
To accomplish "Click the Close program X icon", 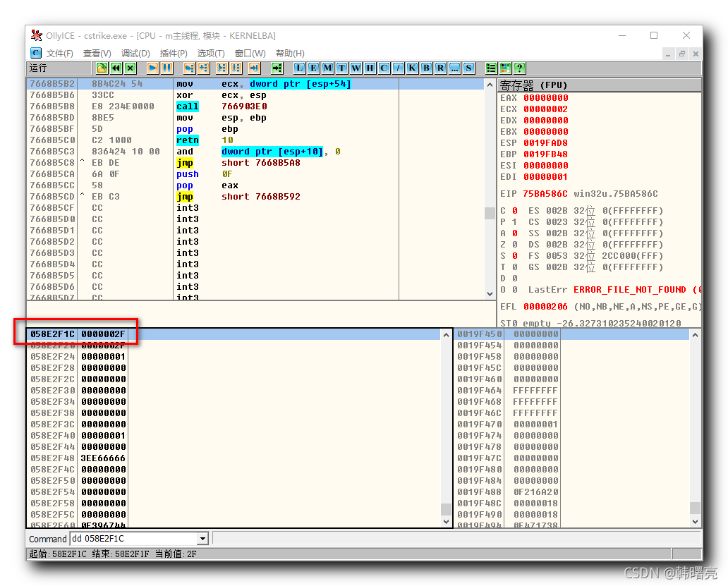I will coord(131,68).
